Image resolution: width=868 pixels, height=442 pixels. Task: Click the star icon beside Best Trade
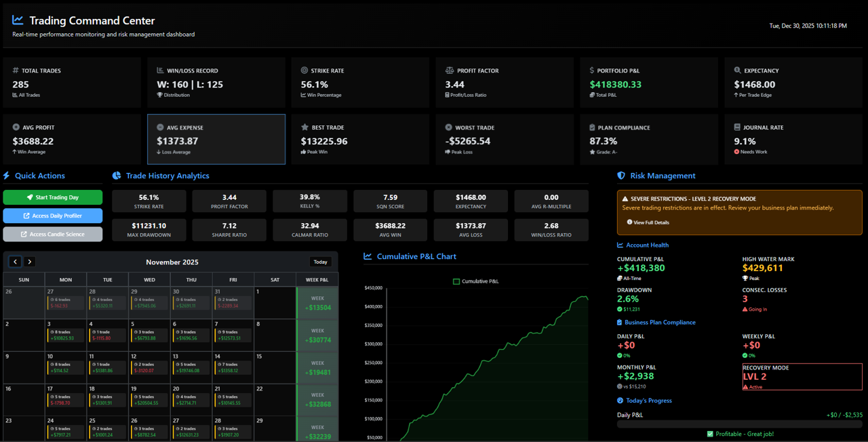click(304, 127)
